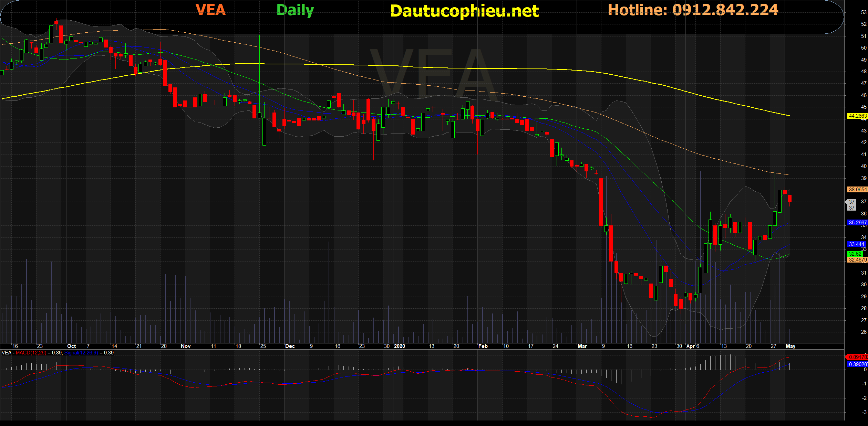Click the red 0.8917 MACD value tag
Viewport: 868px width, 426px height.
(858, 357)
